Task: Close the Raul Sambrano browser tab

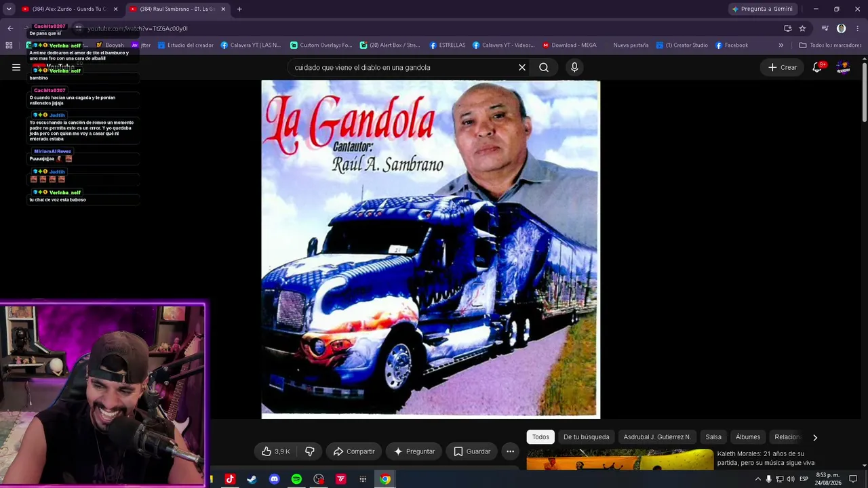Action: (223, 9)
